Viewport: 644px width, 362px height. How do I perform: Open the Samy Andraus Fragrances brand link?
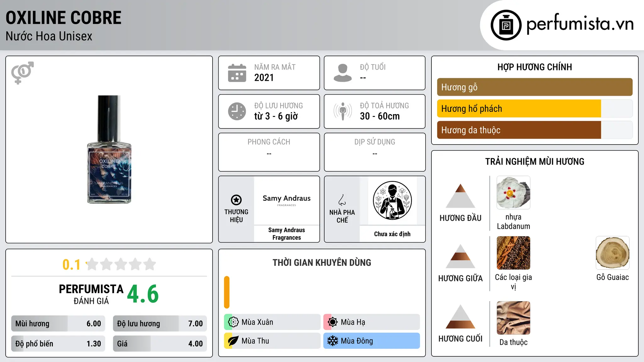pyautogui.click(x=286, y=234)
